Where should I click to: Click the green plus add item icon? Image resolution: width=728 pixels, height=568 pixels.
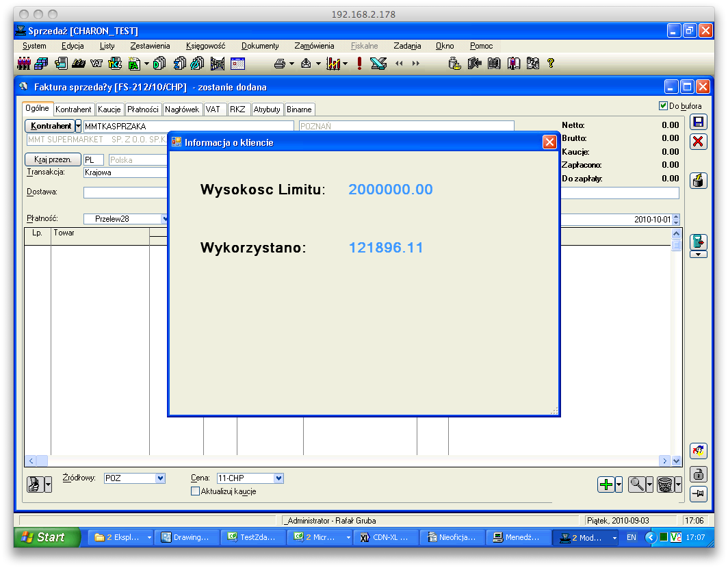pos(606,485)
